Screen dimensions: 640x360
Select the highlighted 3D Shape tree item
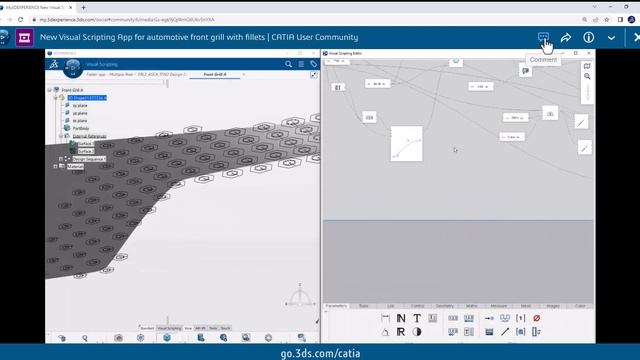pos(87,98)
